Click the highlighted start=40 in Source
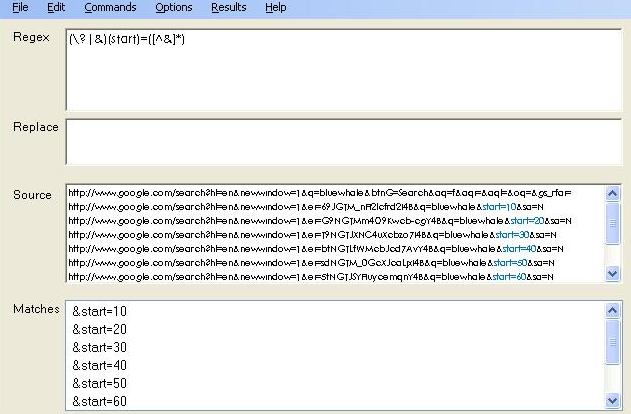The height and width of the screenshot is (414, 631). click(x=520, y=249)
